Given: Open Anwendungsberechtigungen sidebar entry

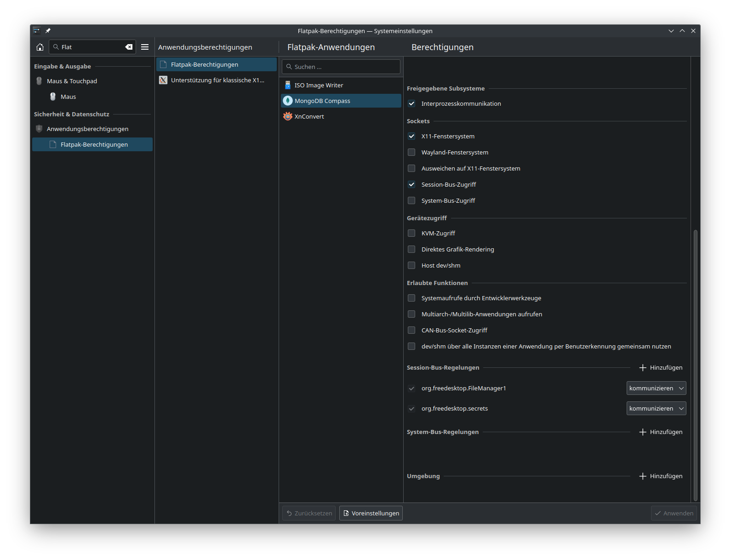Looking at the screenshot, I should click(x=92, y=129).
